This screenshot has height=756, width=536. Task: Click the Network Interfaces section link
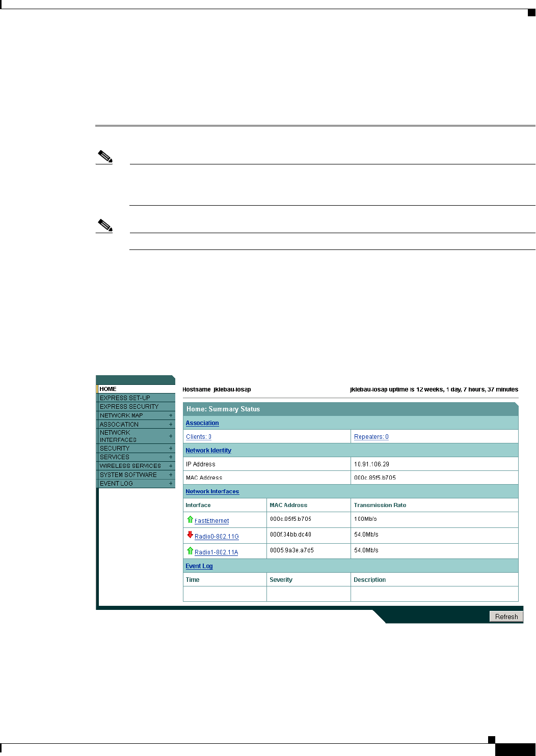pos(212,492)
